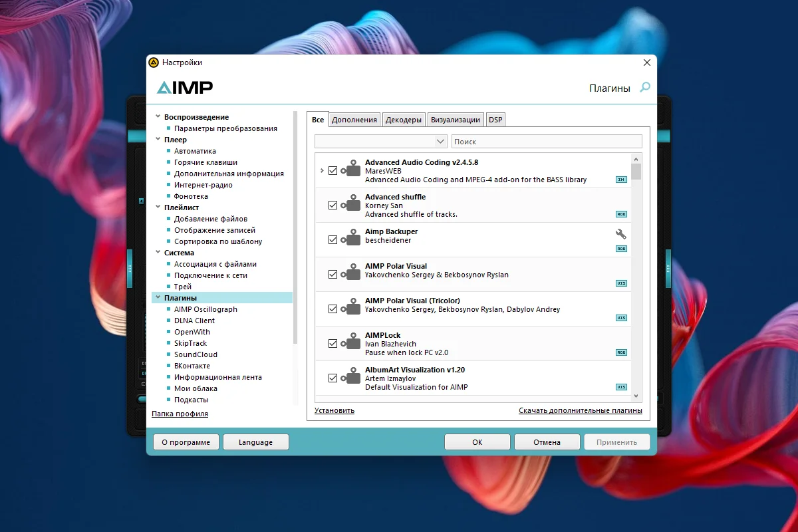798x532 pixels.
Task: Close the Настройки window
Action: 646,63
